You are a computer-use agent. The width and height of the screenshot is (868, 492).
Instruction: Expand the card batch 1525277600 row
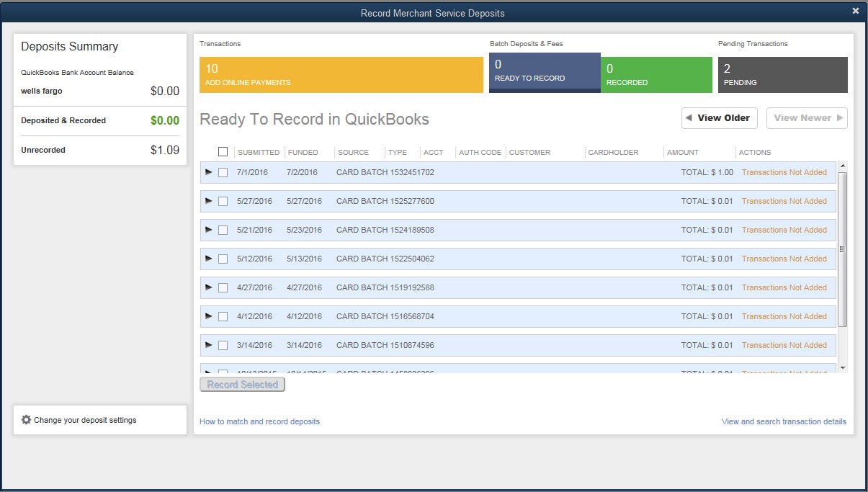tap(209, 201)
